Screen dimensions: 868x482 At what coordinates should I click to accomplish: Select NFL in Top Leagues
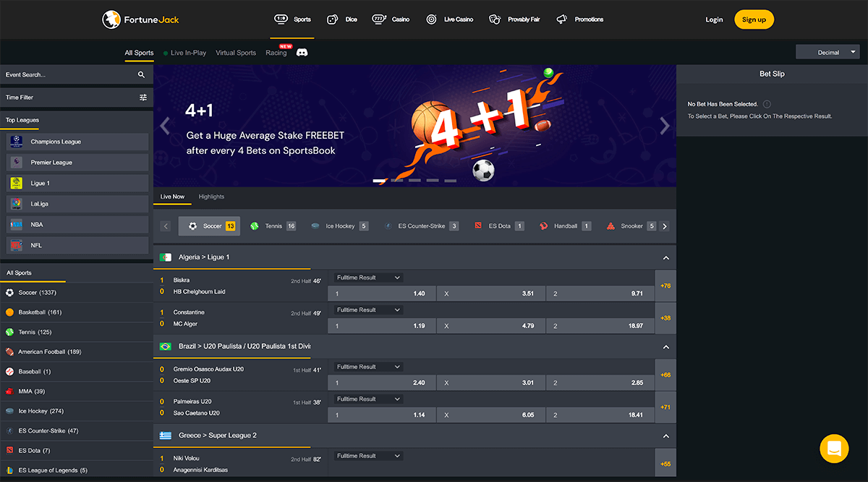pos(78,245)
